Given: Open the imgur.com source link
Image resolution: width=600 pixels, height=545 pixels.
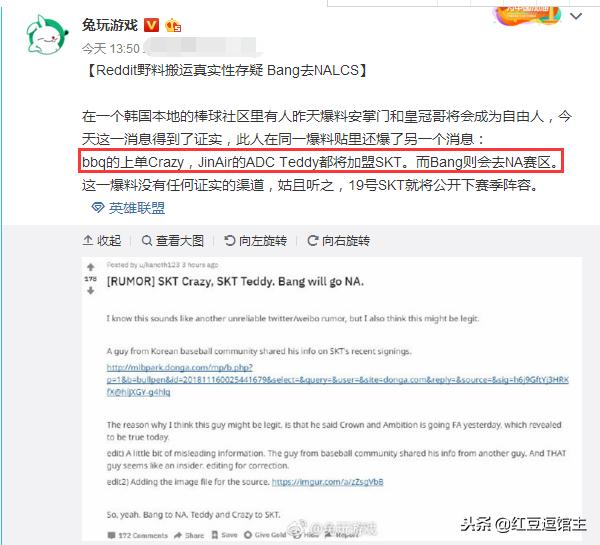Looking at the screenshot, I should [328, 482].
